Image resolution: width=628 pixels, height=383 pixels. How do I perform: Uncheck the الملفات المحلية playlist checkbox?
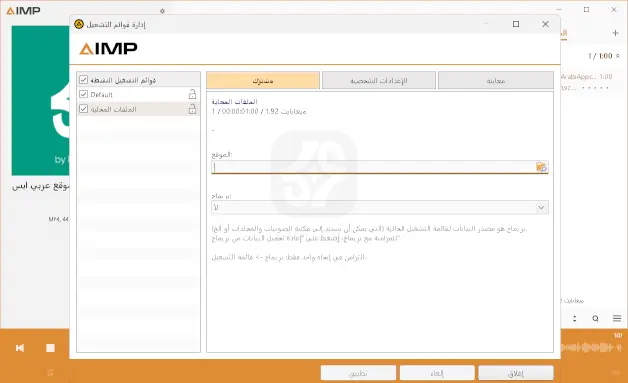tap(83, 109)
